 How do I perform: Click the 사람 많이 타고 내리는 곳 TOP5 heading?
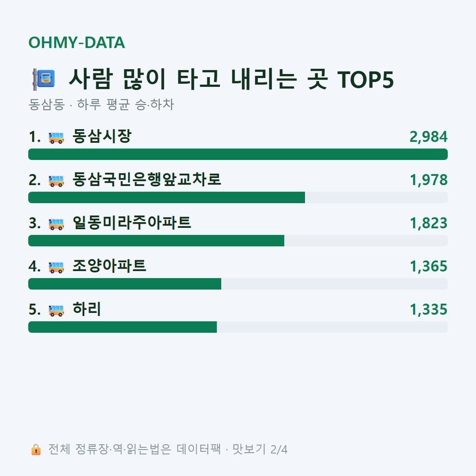click(231, 79)
